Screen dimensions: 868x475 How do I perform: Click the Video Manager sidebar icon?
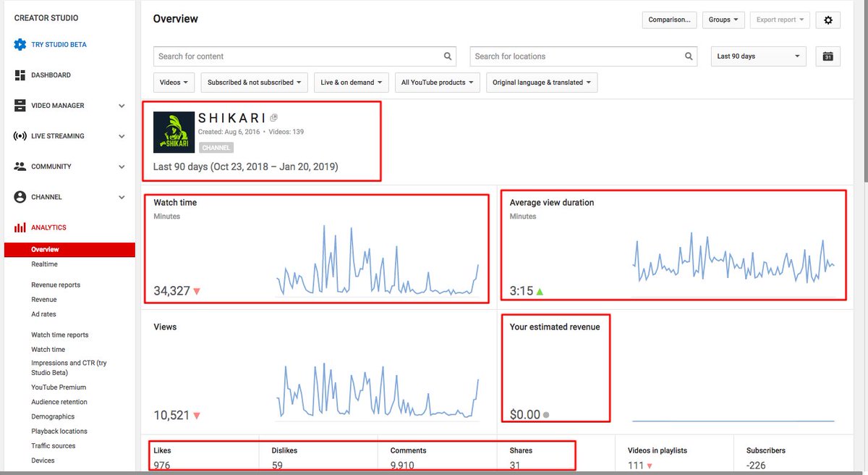20,106
